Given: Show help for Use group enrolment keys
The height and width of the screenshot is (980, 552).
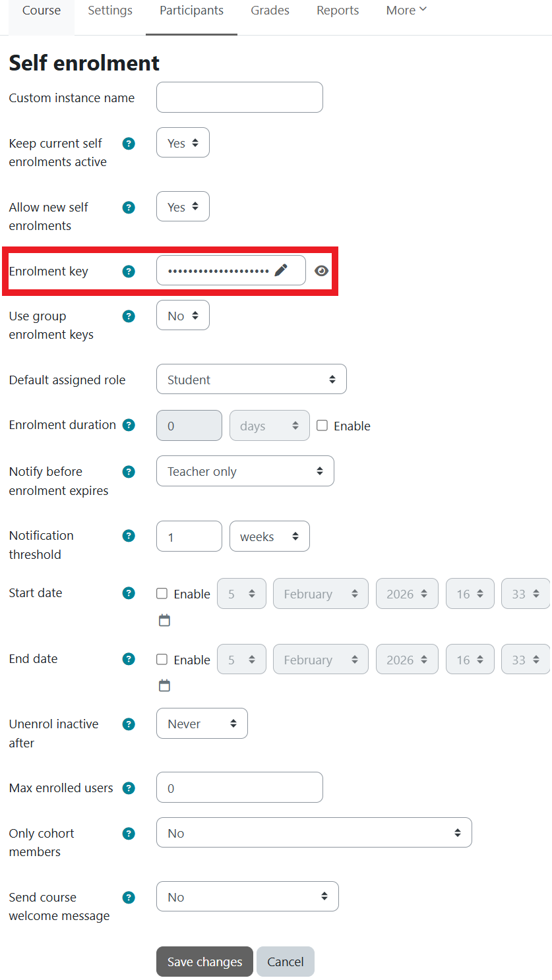Looking at the screenshot, I should pyautogui.click(x=129, y=316).
